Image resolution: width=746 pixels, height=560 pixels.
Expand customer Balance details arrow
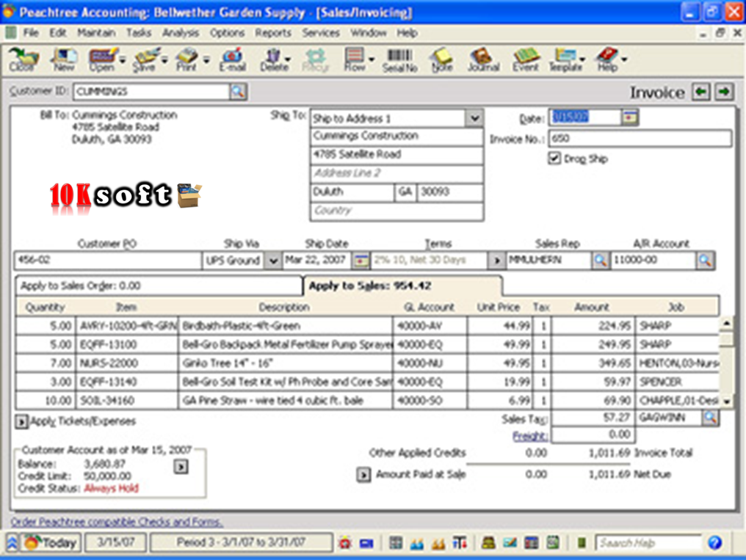click(x=181, y=467)
